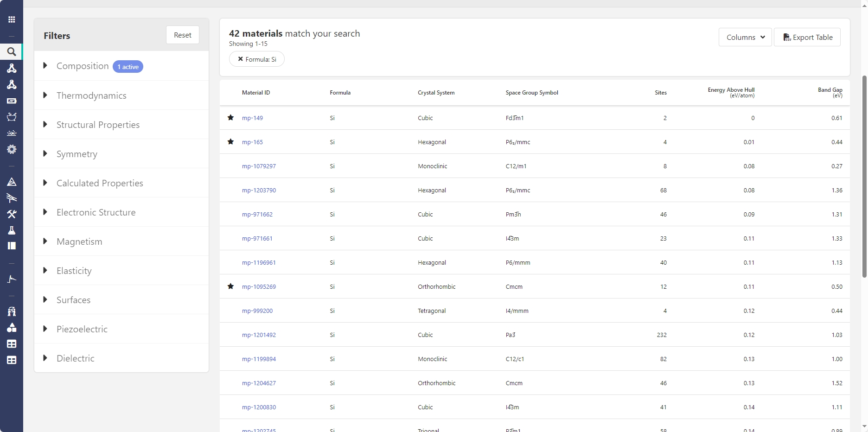The width and height of the screenshot is (868, 432).
Task: Open the mp-1203790 material link
Action: point(259,190)
